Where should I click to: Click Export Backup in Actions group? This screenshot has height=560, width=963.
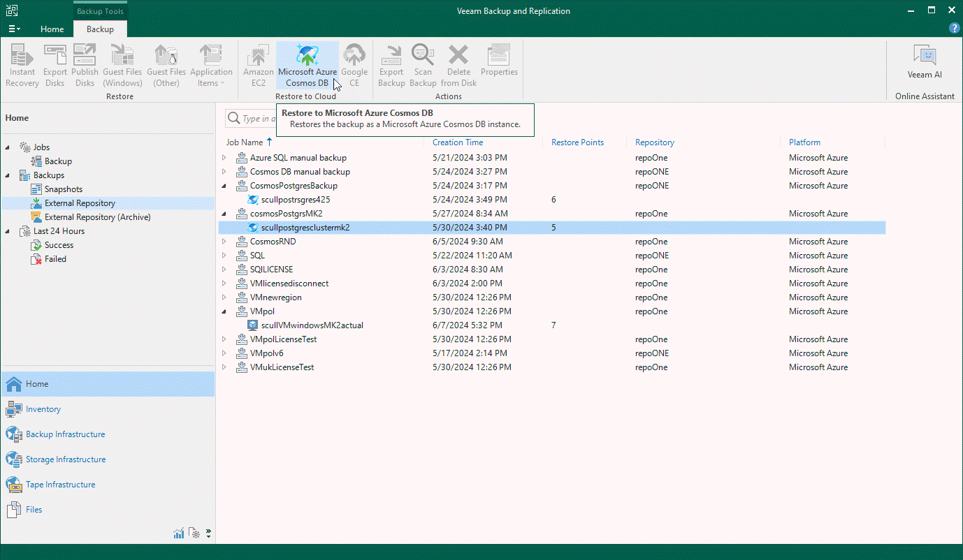tap(391, 65)
